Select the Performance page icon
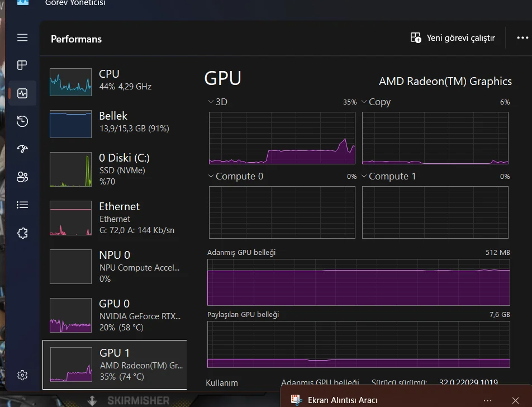The width and height of the screenshot is (532, 407). coord(22,93)
